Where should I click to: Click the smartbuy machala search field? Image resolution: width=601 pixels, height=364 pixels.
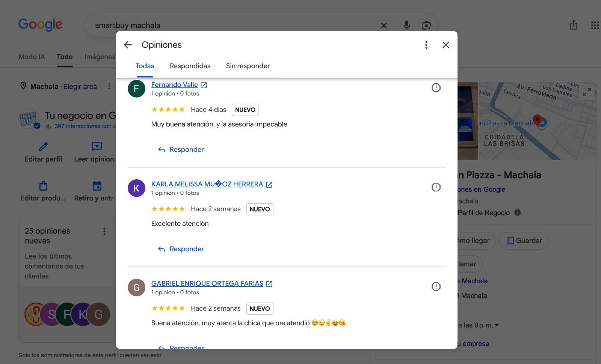pos(233,26)
